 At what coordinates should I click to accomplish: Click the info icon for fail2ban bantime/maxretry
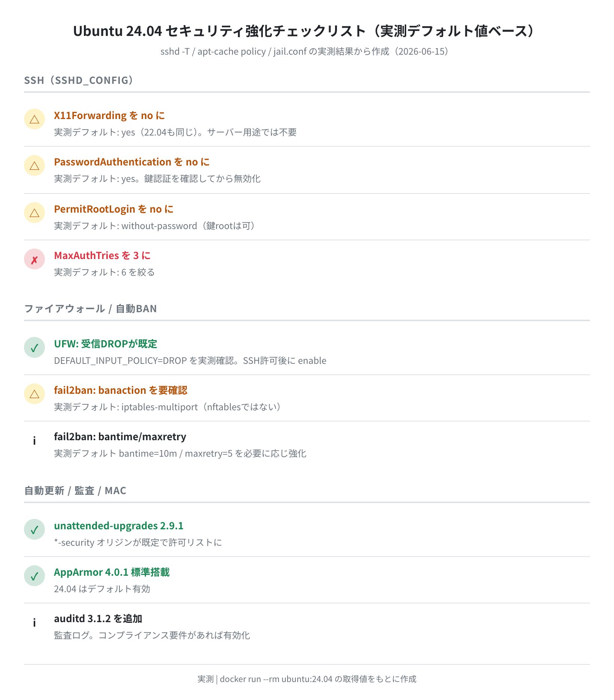click(x=34, y=440)
